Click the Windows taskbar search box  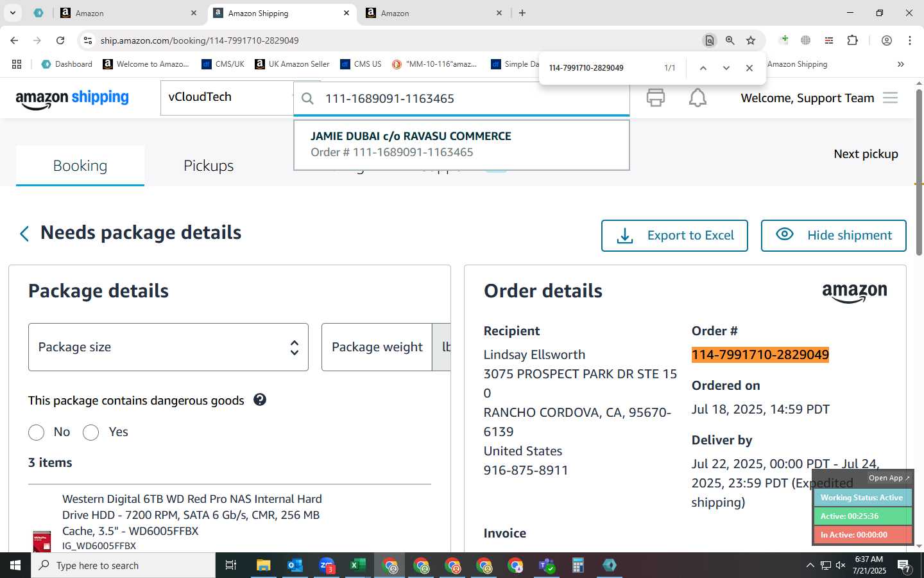point(123,565)
